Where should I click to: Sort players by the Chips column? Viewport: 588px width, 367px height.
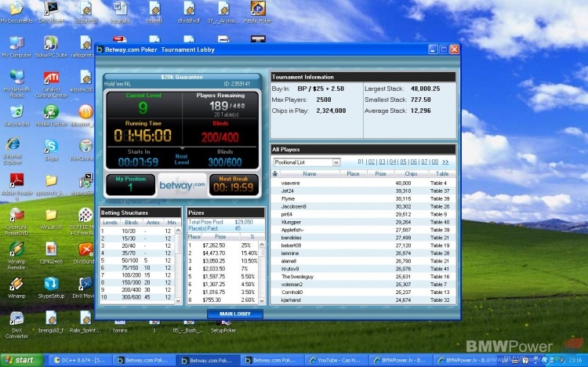[x=411, y=174]
